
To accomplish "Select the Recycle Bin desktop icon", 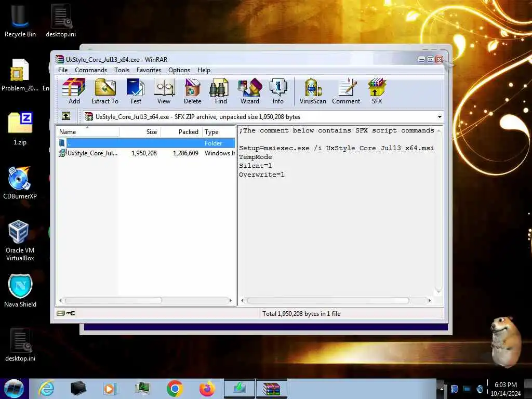I will click(x=20, y=21).
